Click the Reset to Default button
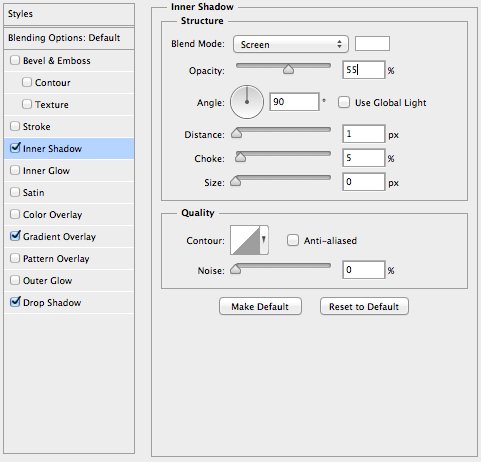Viewport: 481px width, 462px height. tap(364, 306)
